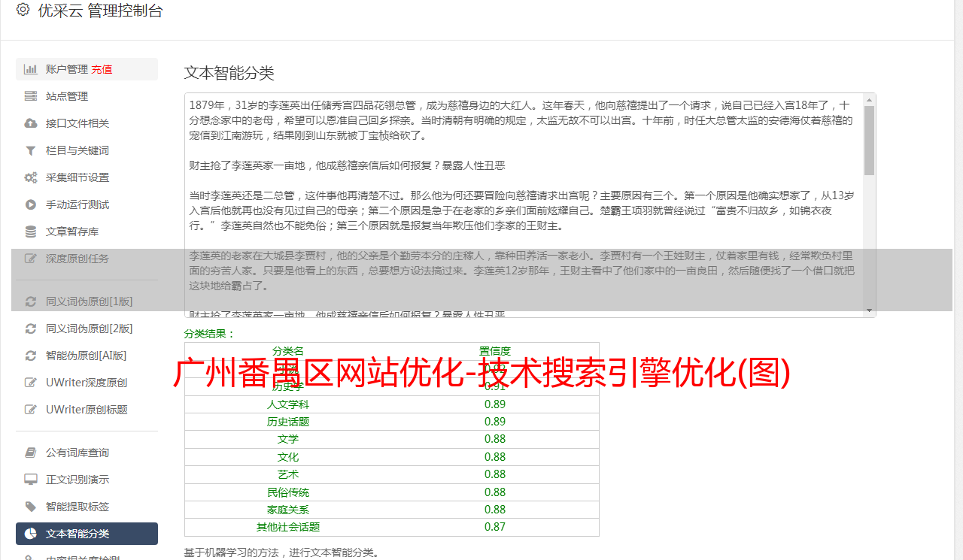This screenshot has width=963, height=560.
Task: Select the 历史话题 category cell
Action: pyautogui.click(x=288, y=422)
